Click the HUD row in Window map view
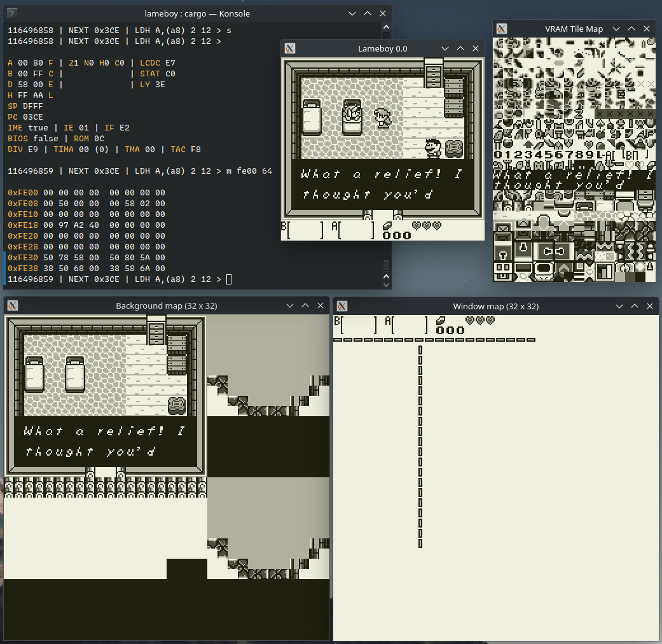This screenshot has height=644, width=662. pos(414,325)
